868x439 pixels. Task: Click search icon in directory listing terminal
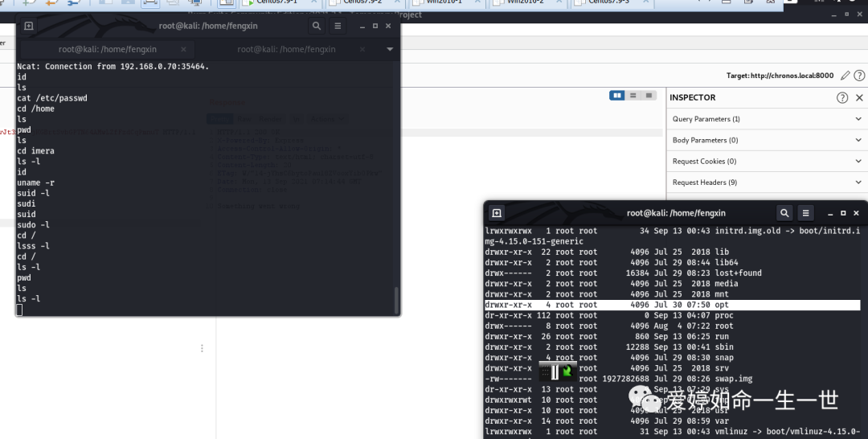pyautogui.click(x=784, y=212)
